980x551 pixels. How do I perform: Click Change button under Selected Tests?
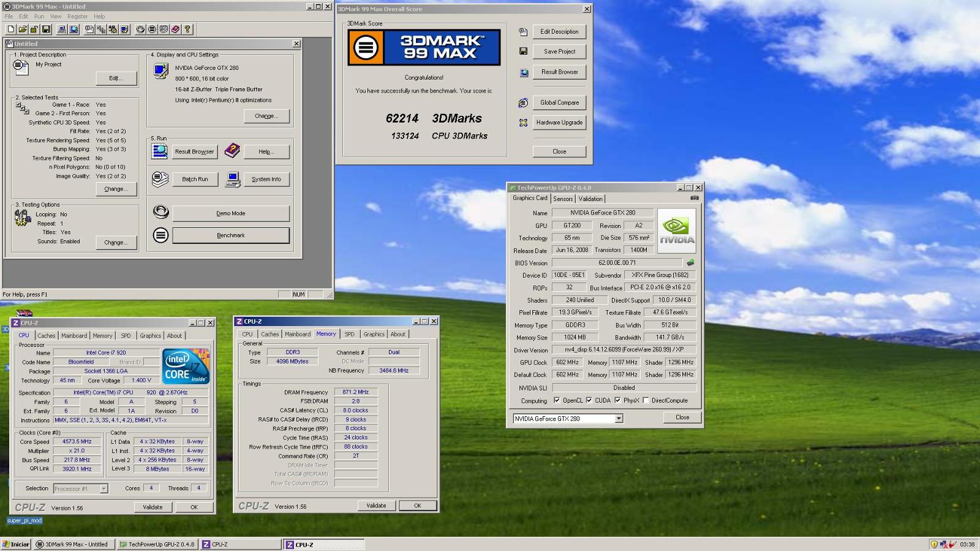click(116, 189)
